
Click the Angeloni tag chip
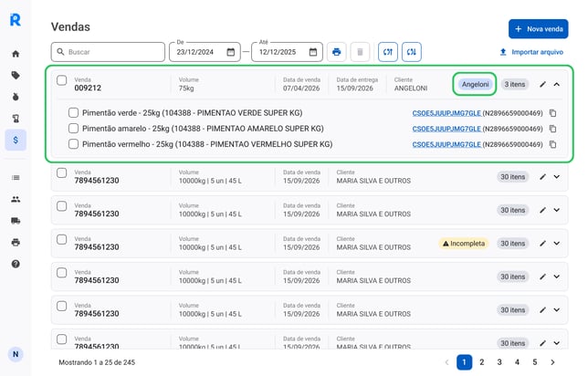(x=475, y=84)
